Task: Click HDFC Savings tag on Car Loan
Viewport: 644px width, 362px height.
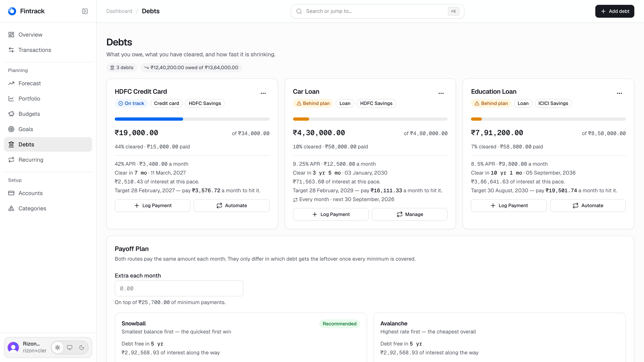Action: [376, 103]
